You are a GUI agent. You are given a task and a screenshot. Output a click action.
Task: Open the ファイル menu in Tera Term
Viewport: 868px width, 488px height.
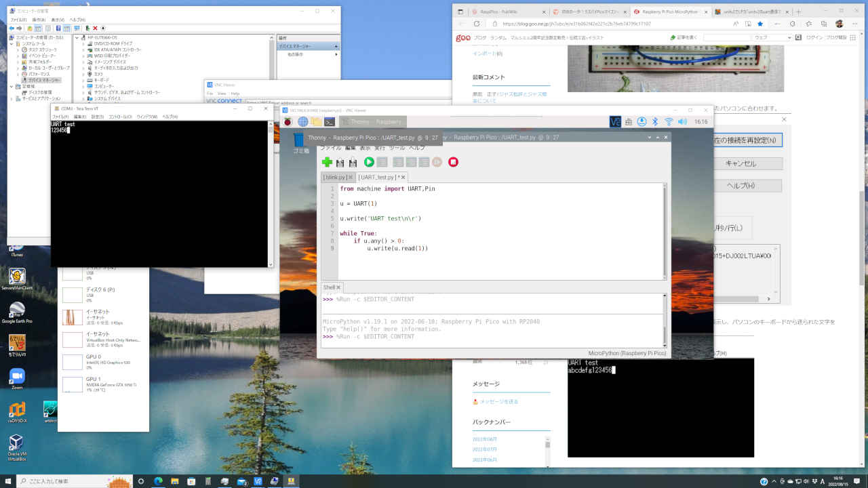pyautogui.click(x=60, y=117)
